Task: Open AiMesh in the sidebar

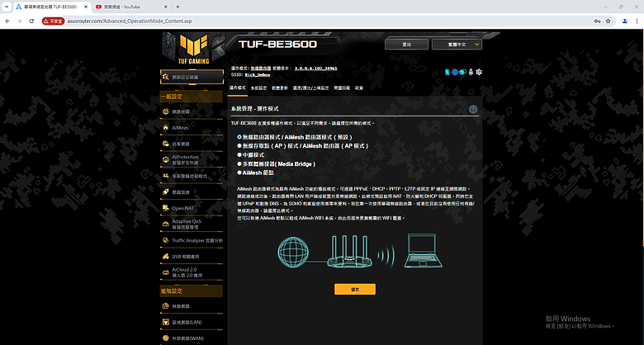Action: (192, 128)
